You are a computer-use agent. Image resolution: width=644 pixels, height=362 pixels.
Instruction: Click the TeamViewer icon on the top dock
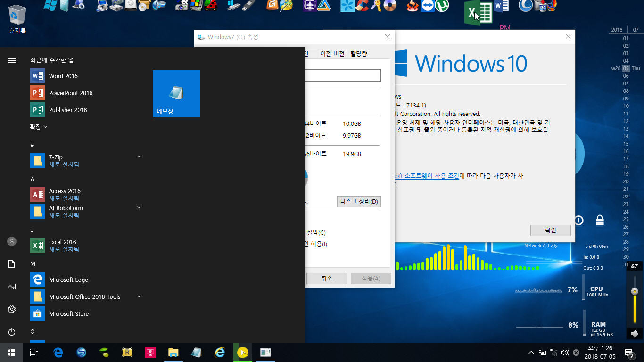click(428, 6)
